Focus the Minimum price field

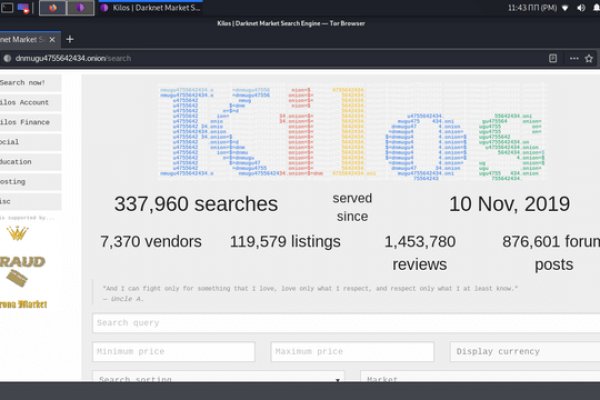coord(174,352)
